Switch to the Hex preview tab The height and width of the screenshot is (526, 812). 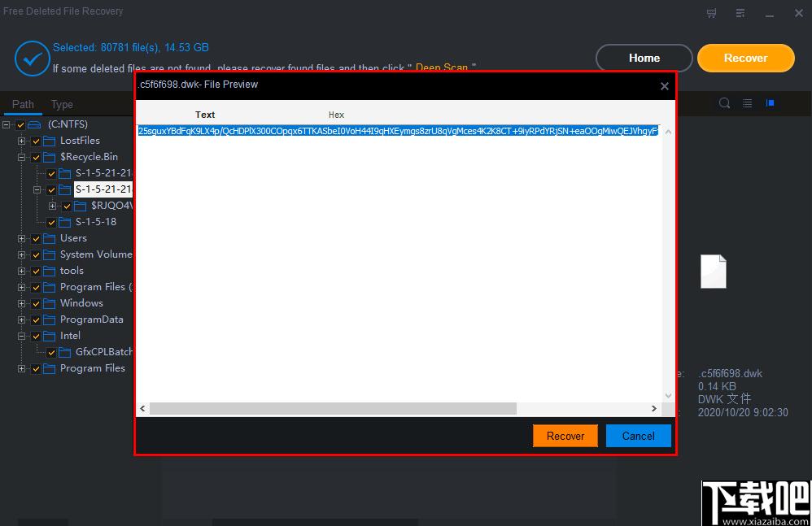point(336,115)
